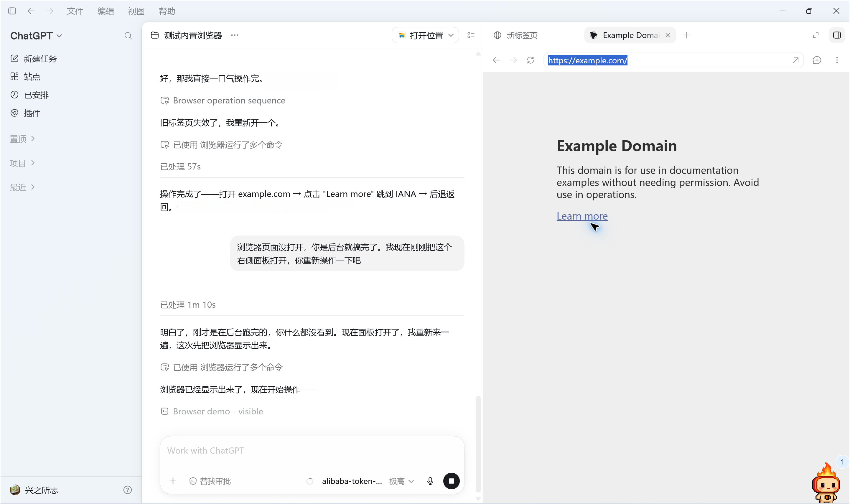Expand the Browser demo - visible step
The height and width of the screenshot is (504, 850).
point(211,411)
